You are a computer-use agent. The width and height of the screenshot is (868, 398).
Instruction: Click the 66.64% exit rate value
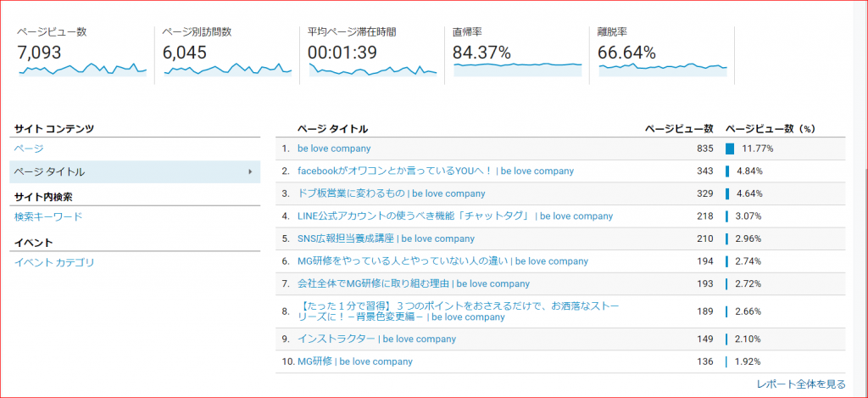tap(627, 52)
